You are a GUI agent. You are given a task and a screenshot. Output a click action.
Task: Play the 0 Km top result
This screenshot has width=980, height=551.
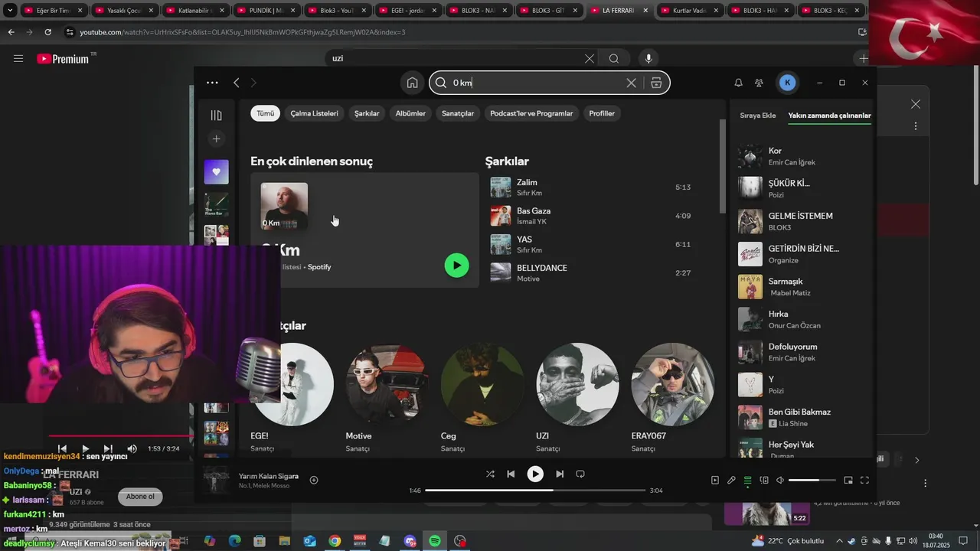456,266
